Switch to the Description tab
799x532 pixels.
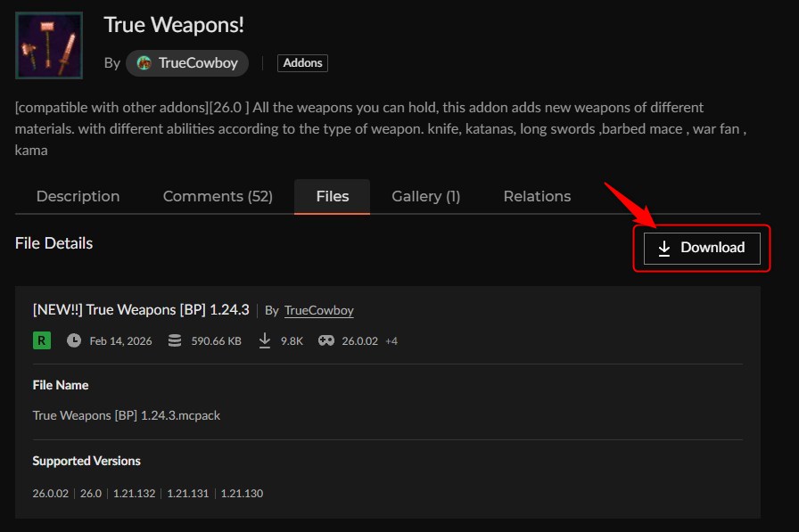(78, 196)
